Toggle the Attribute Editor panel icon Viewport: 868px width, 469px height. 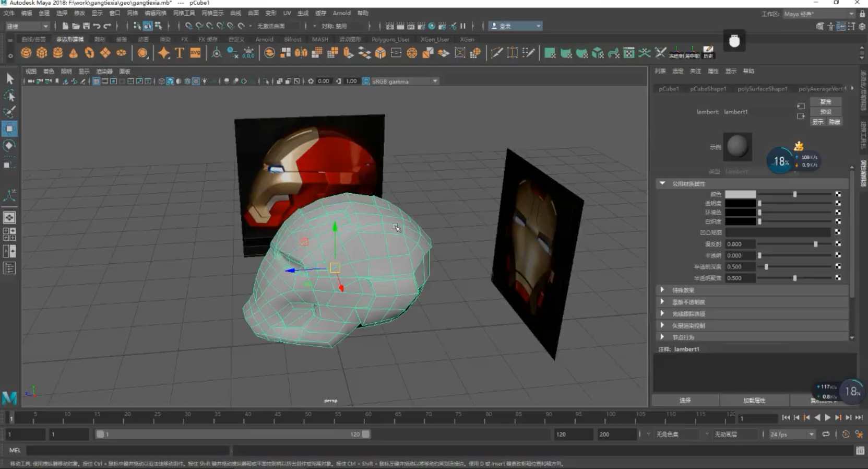click(841, 26)
